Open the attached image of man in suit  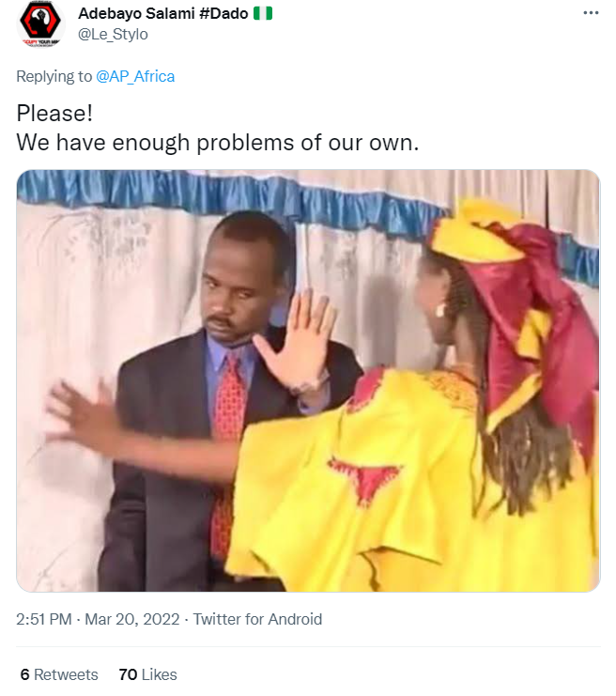(x=308, y=380)
